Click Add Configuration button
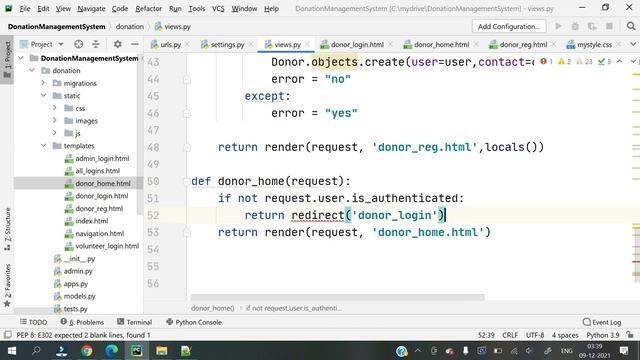 tap(509, 27)
